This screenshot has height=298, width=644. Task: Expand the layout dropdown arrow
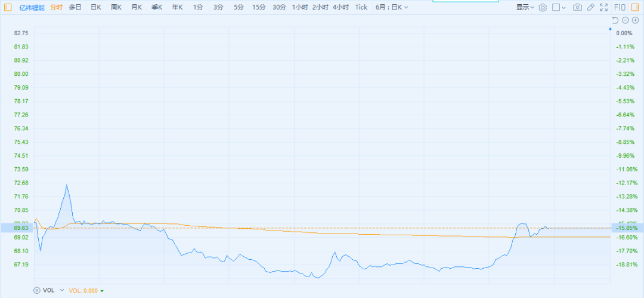(x=563, y=7)
